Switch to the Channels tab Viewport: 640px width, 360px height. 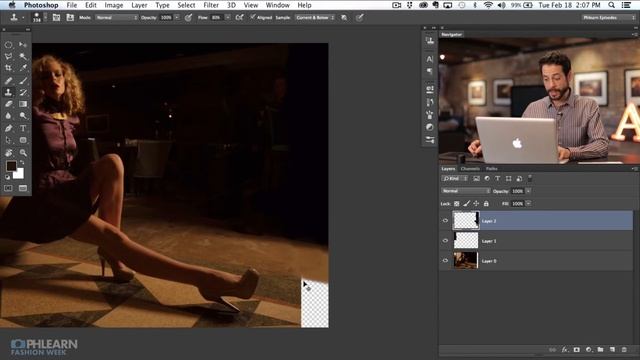click(x=470, y=169)
